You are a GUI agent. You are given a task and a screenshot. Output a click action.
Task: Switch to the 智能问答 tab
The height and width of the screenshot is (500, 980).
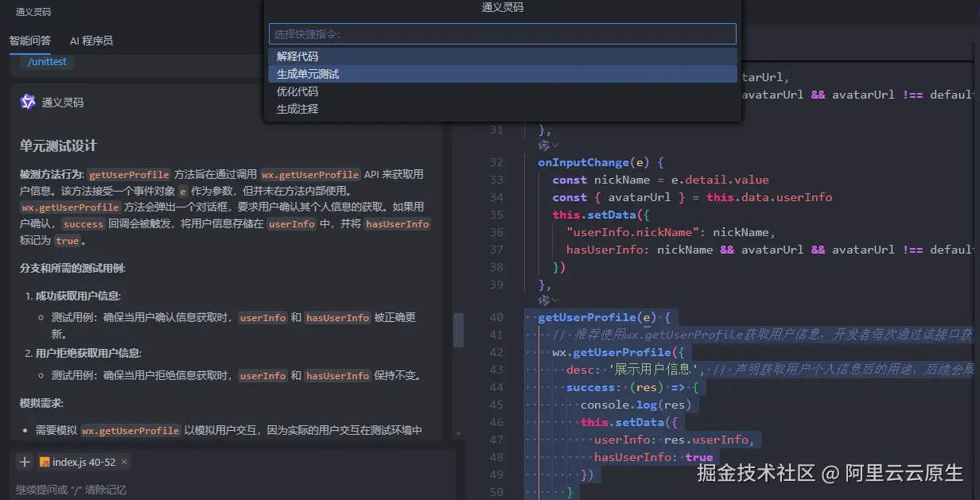[30, 41]
